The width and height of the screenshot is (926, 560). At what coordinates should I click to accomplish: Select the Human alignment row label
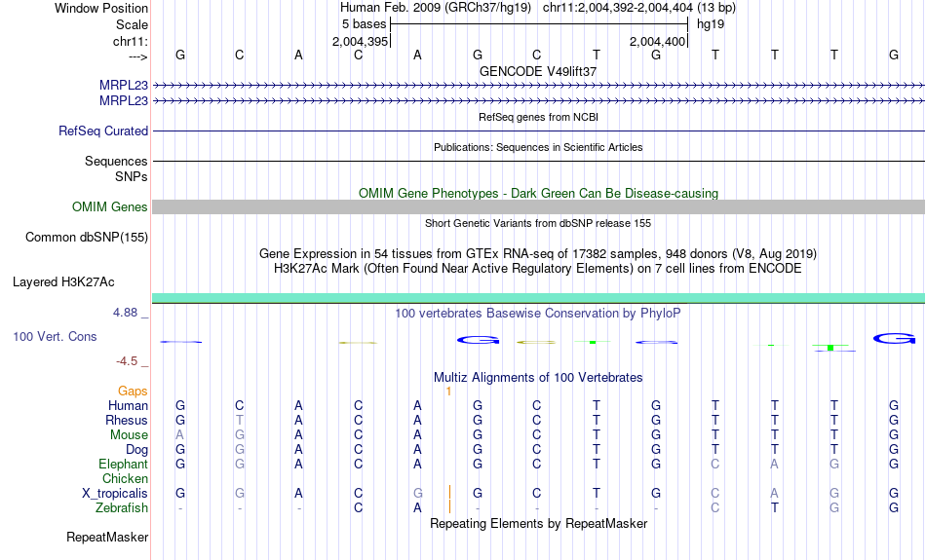point(128,405)
